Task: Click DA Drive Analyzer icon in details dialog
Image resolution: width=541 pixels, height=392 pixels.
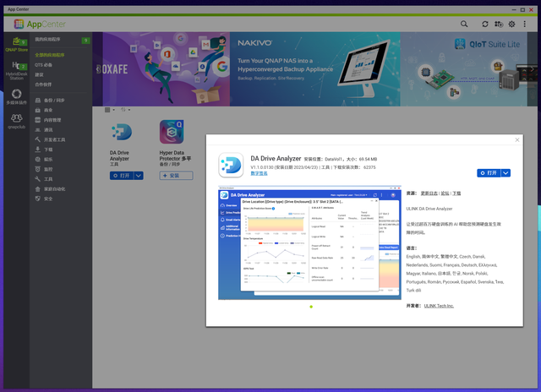Action: tap(231, 165)
